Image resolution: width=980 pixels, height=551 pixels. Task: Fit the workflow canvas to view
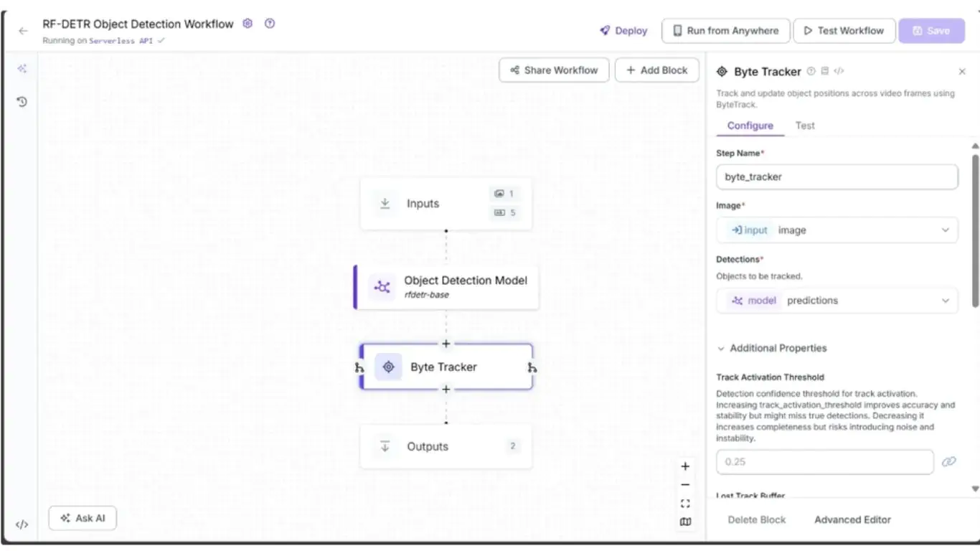pos(685,504)
